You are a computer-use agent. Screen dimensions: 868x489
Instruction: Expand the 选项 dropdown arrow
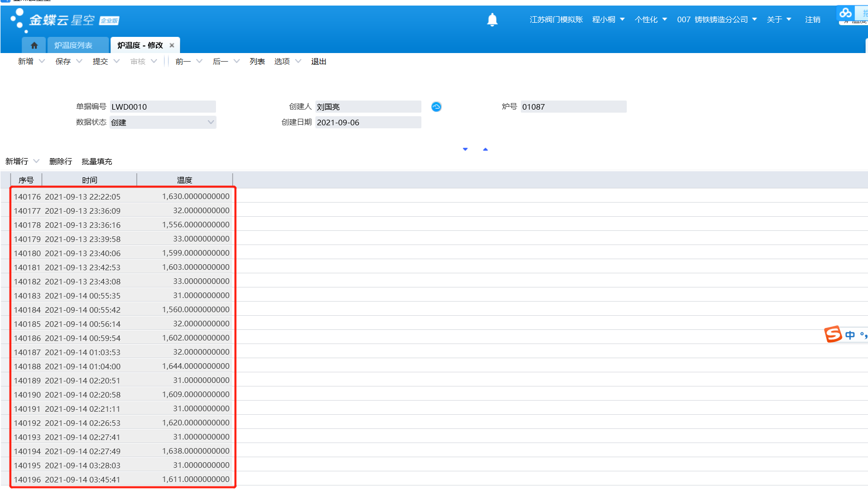(298, 61)
